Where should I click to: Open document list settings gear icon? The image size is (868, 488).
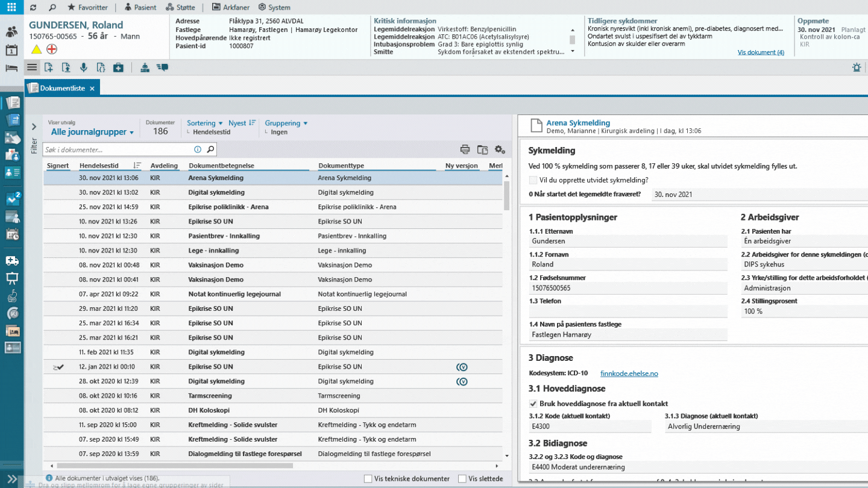pos(500,149)
